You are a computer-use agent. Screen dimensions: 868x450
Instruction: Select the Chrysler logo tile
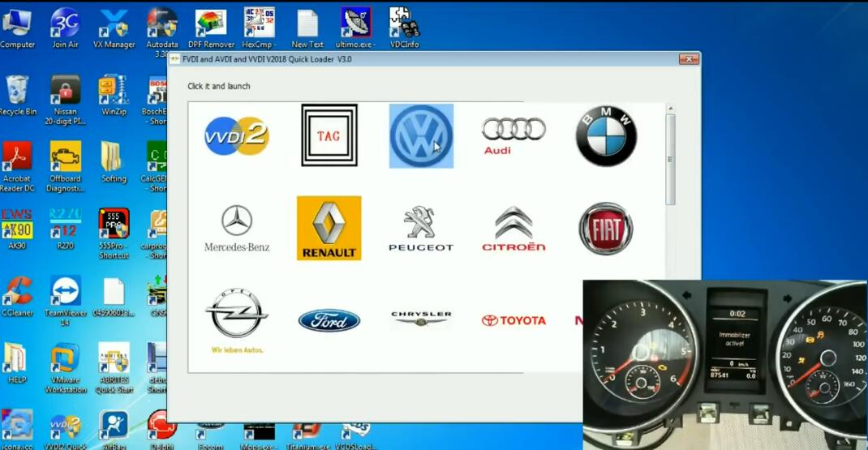tap(421, 317)
